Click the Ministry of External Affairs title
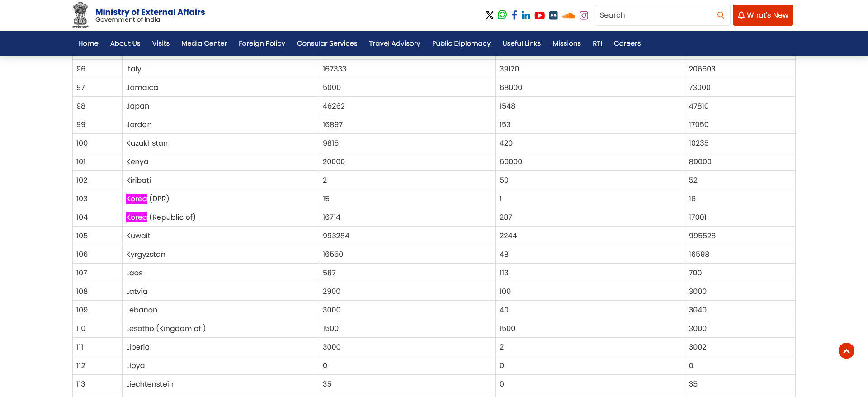868x397 pixels. tap(150, 12)
